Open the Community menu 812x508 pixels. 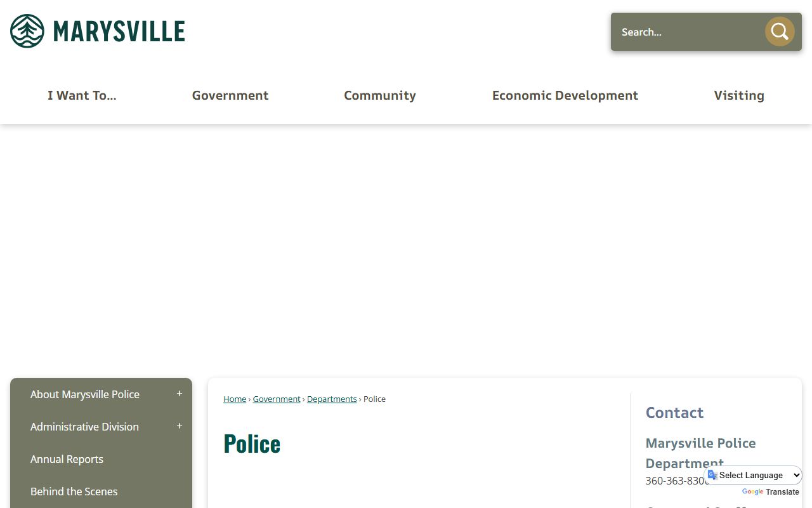(380, 95)
